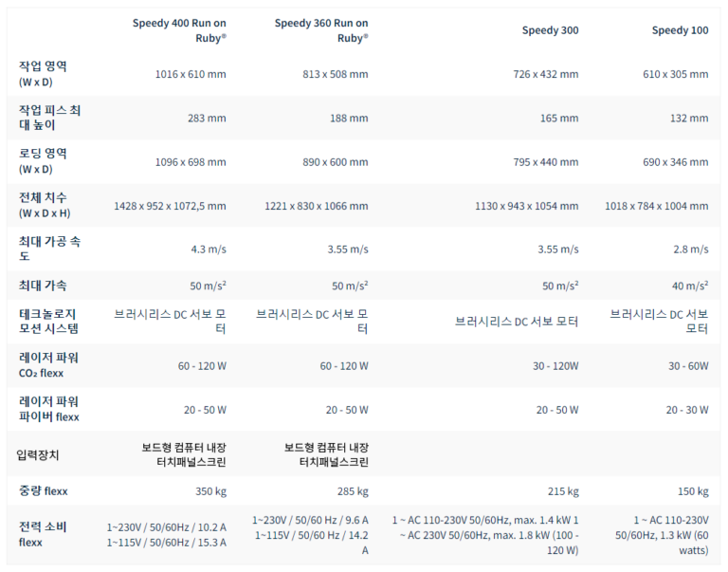728x572 pixels.
Task: Select the Speedy 100 column header
Action: point(680,30)
